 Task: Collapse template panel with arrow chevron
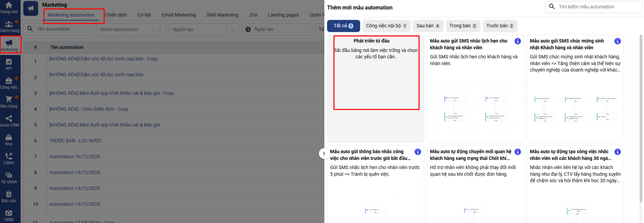click(x=324, y=153)
